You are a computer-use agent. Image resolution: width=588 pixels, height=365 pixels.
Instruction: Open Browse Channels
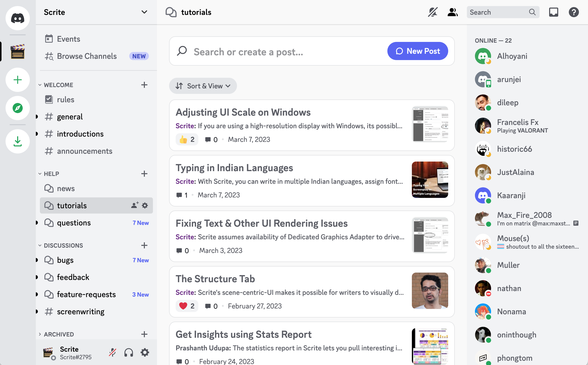point(96,56)
